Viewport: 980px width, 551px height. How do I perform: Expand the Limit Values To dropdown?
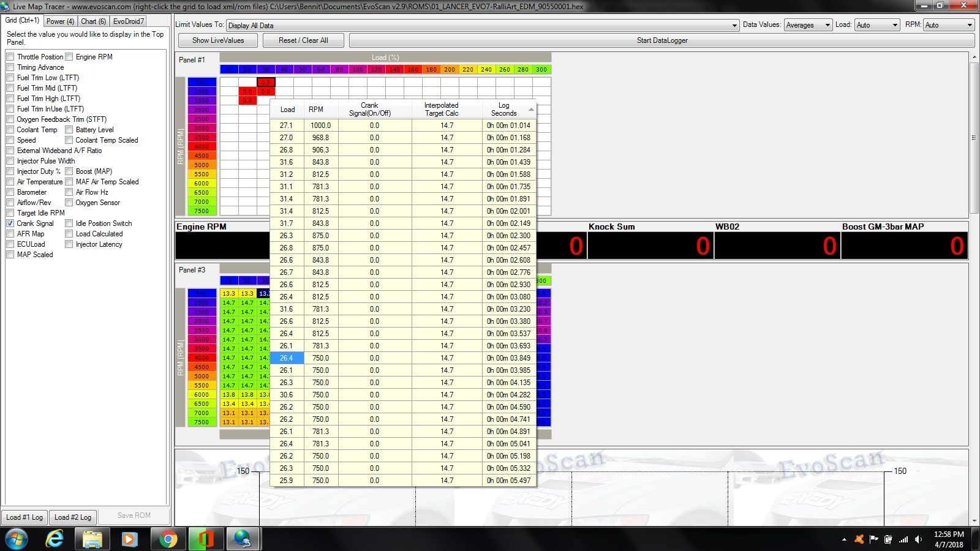(x=734, y=26)
